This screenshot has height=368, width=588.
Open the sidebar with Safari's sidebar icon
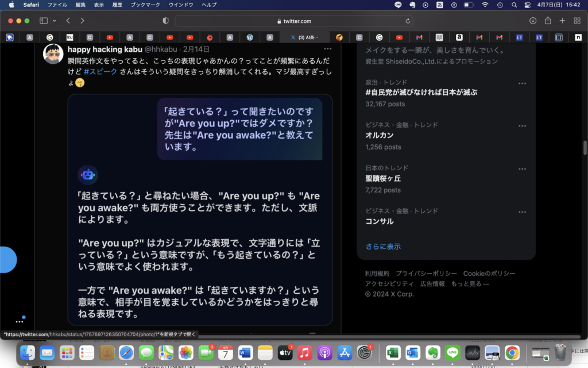42,21
